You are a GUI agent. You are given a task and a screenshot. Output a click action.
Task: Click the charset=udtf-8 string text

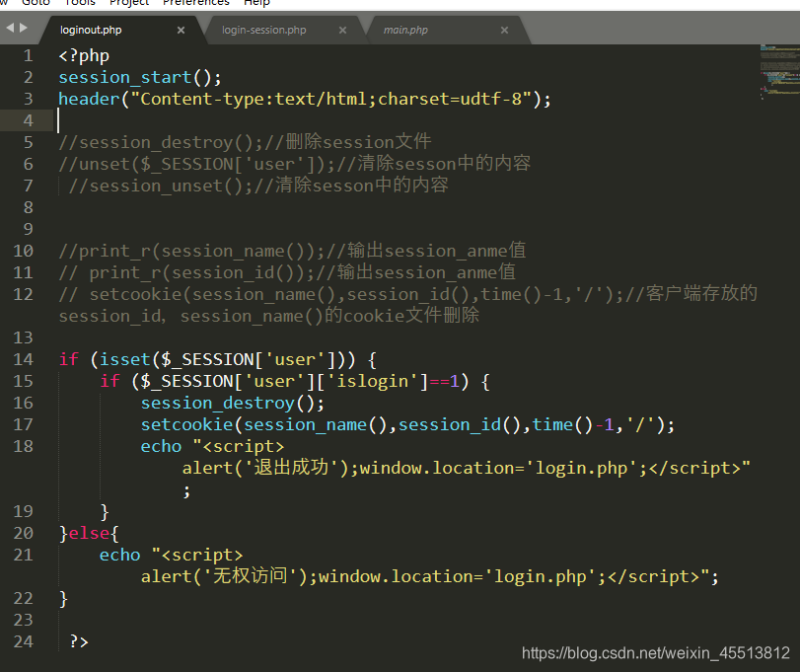tap(455, 99)
